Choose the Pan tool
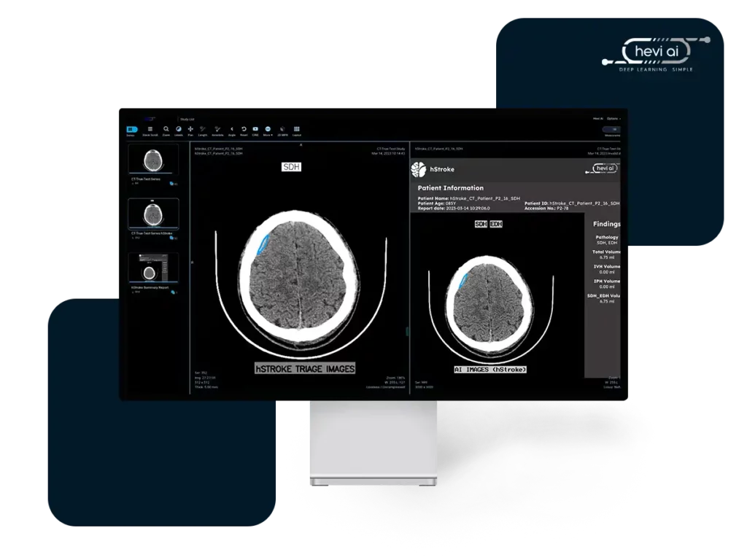The image size is (747, 560). (x=190, y=130)
